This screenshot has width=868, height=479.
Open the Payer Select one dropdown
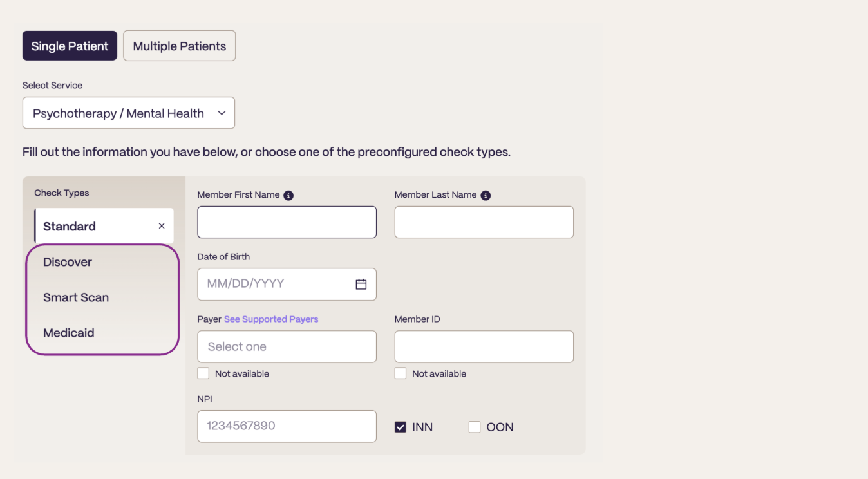287,346
